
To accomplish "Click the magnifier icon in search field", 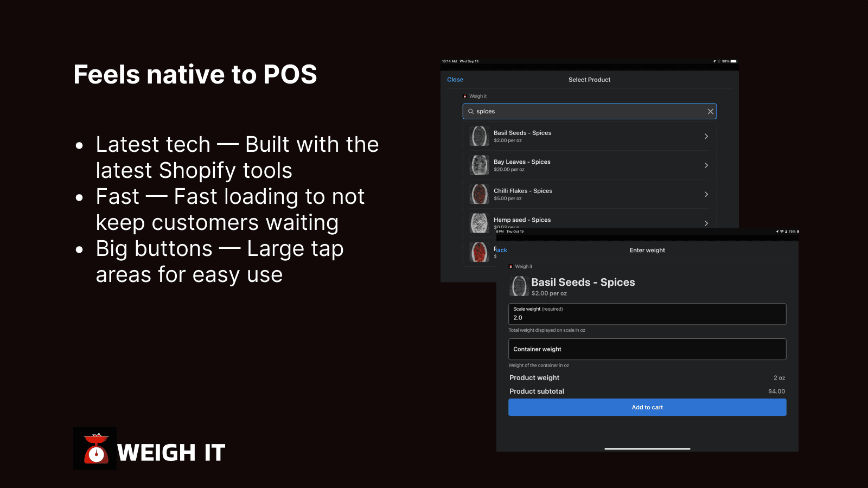I will pyautogui.click(x=471, y=112).
